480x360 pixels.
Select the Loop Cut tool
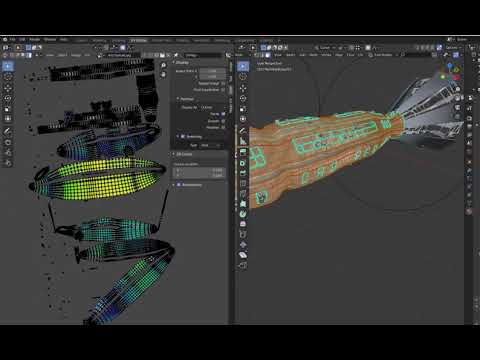(243, 184)
